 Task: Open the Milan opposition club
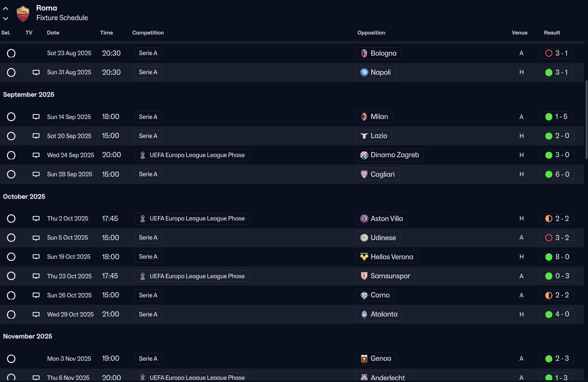(374, 117)
